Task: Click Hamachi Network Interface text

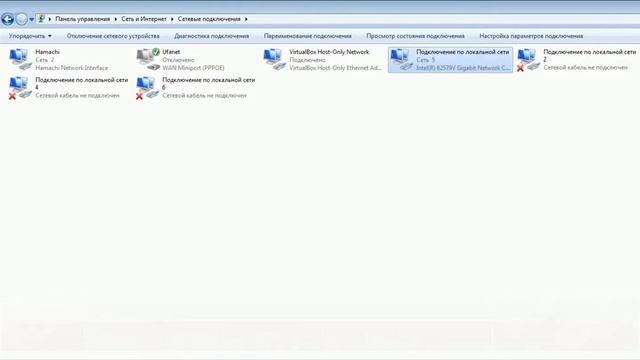Action: pyautogui.click(x=72, y=68)
